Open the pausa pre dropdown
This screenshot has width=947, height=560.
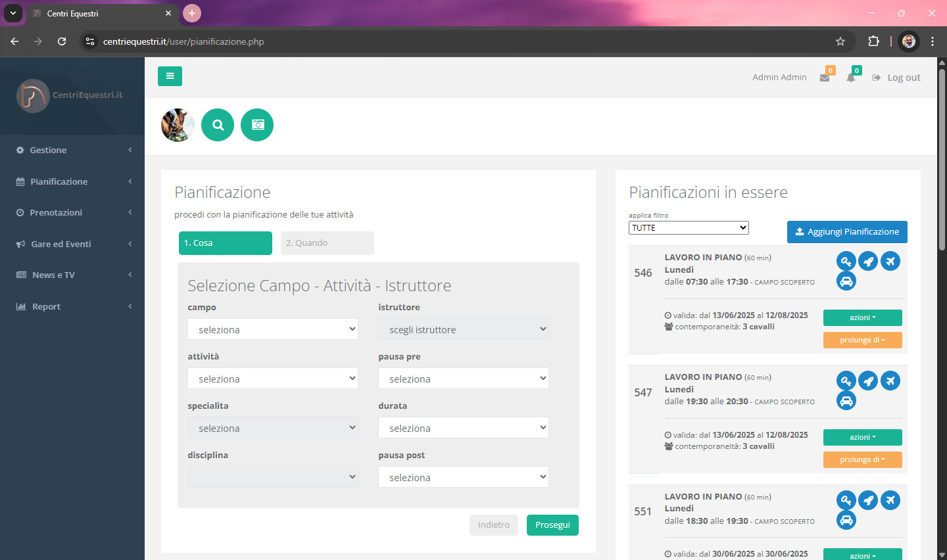click(x=464, y=379)
